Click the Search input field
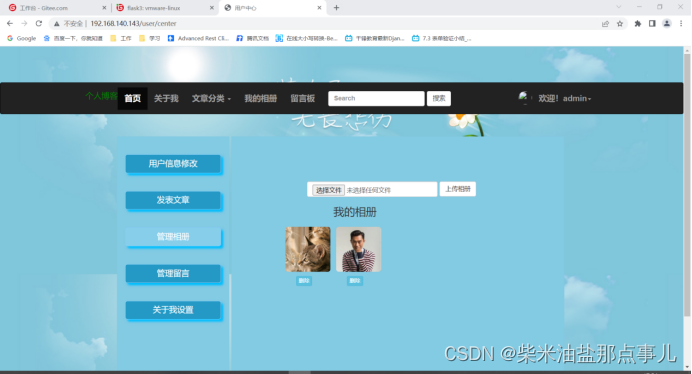692x374 pixels. coord(376,98)
